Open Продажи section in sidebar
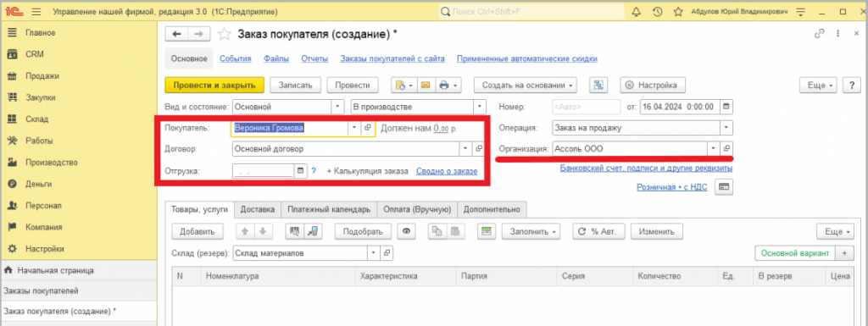The height and width of the screenshot is (326, 868). tap(42, 75)
